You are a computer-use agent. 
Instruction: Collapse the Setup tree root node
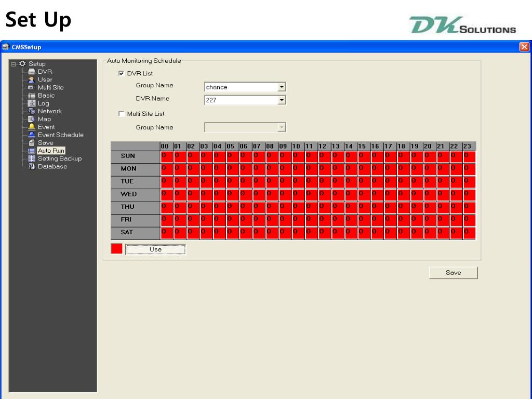13,64
